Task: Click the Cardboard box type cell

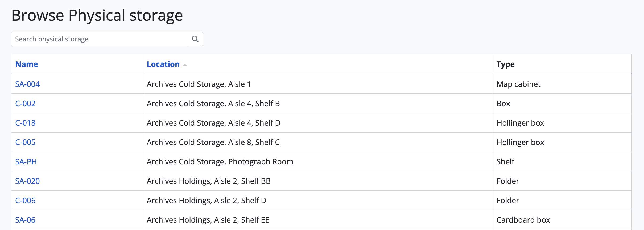Action: 523,220
